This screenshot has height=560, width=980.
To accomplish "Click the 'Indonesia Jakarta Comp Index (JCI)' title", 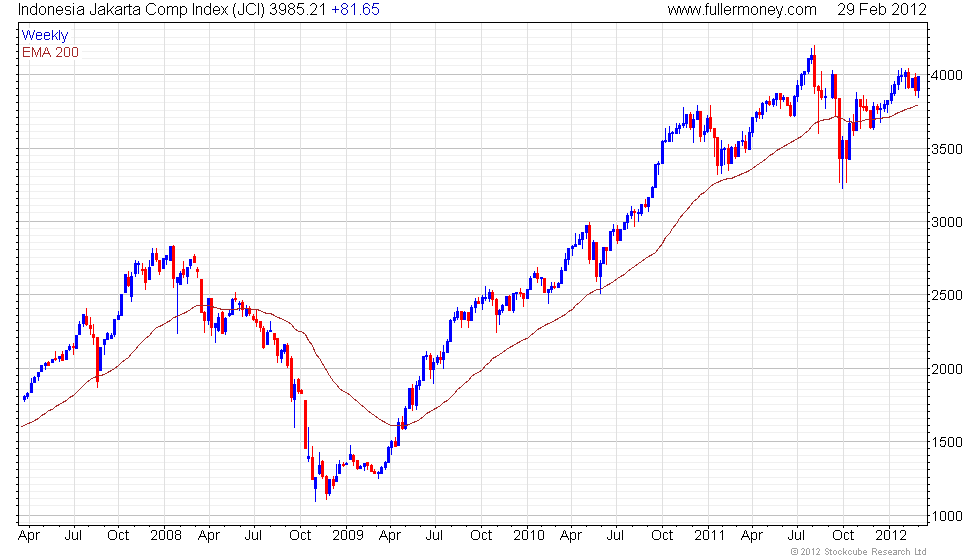I will click(x=141, y=9).
